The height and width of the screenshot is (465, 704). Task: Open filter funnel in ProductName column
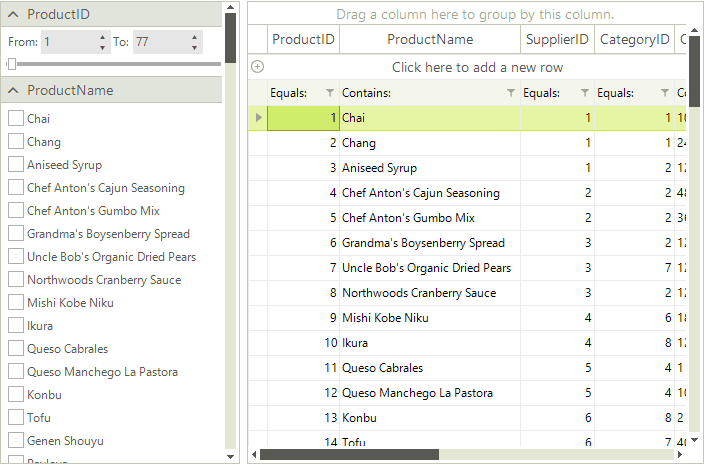(x=511, y=93)
